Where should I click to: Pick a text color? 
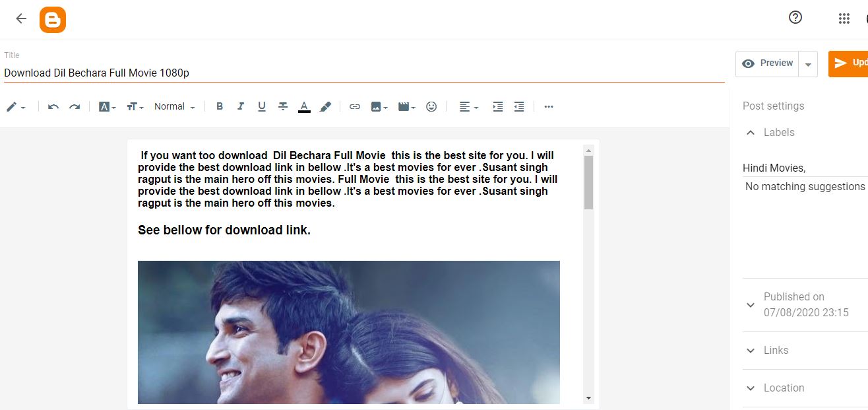click(304, 106)
